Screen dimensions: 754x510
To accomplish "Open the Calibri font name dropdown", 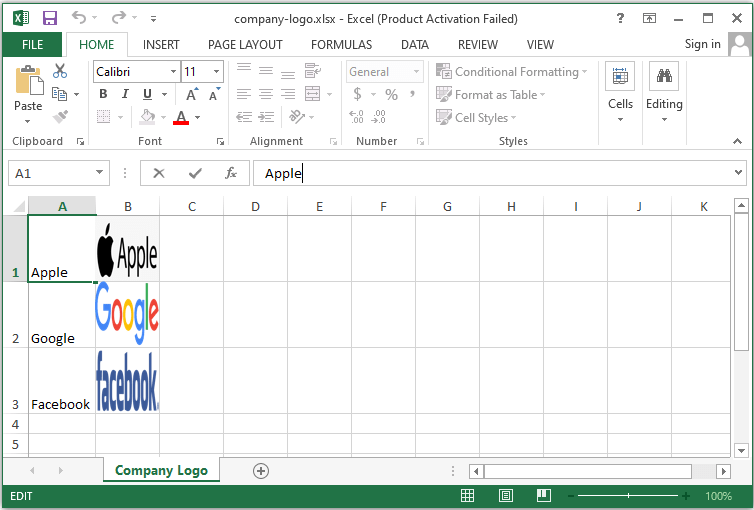I will 174,72.
